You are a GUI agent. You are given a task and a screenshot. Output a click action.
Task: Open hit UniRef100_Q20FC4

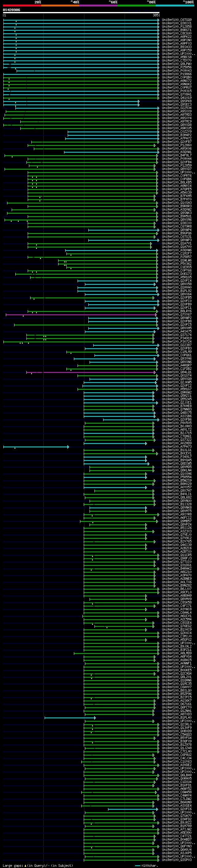[x=177, y=281]
